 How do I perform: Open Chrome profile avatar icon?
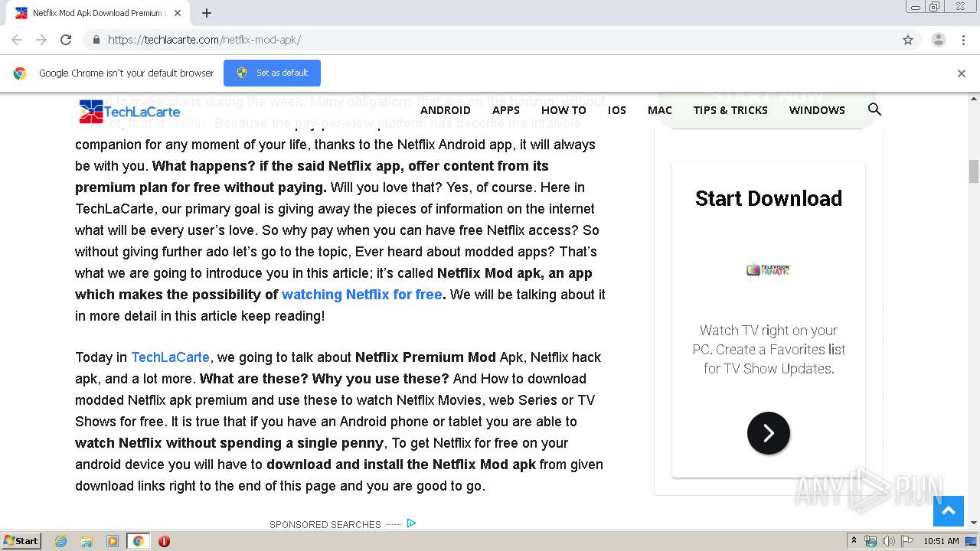(x=938, y=40)
